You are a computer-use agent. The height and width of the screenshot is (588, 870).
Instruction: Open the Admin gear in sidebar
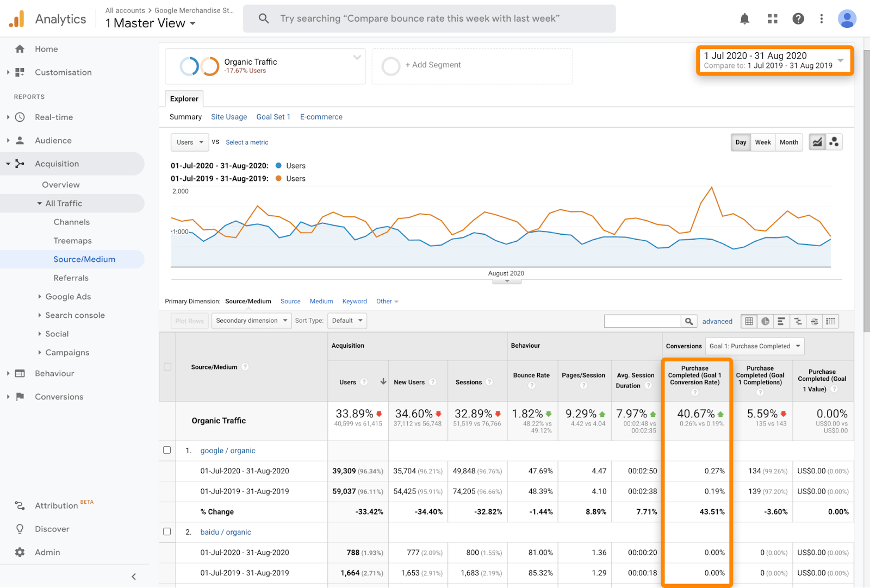pos(20,552)
